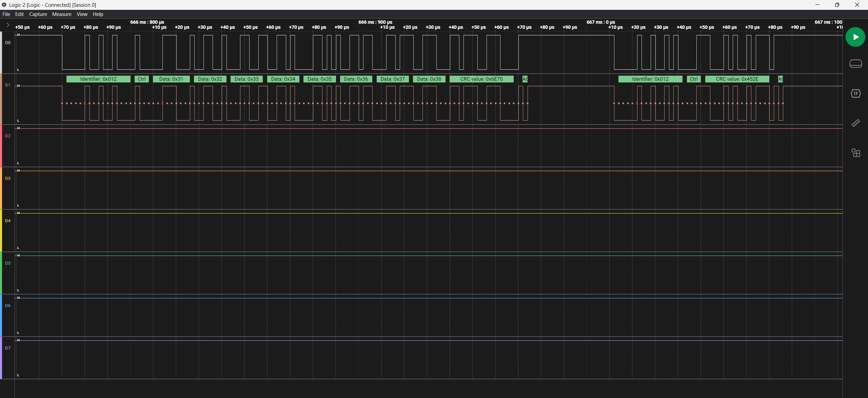868x398 pixels.
Task: Select the D0 channel label
Action: click(8, 43)
